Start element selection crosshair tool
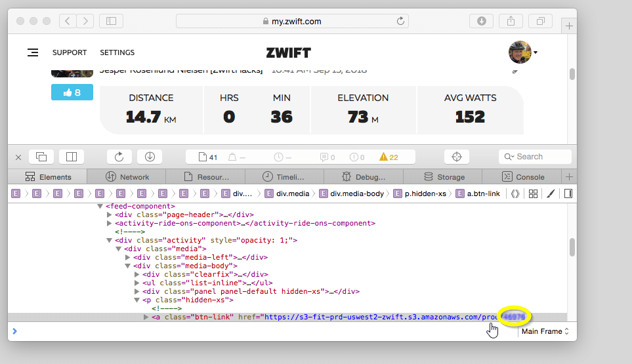The height and width of the screenshot is (364, 632). (x=457, y=157)
